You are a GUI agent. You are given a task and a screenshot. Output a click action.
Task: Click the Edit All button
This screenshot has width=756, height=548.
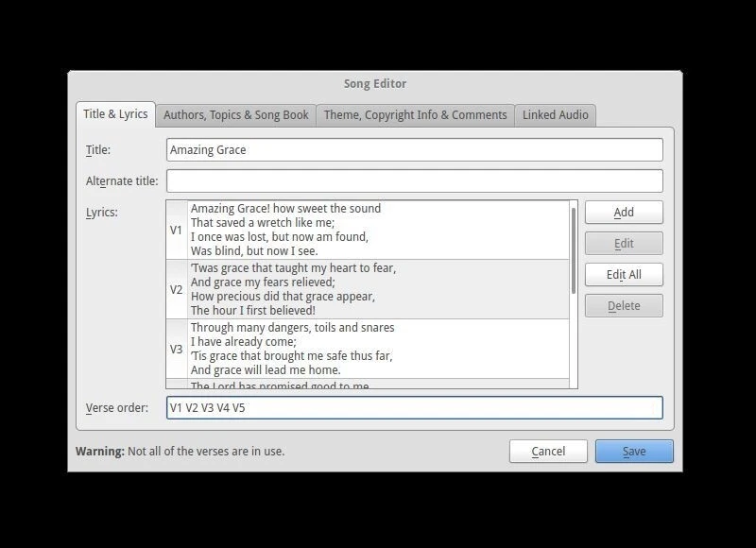pos(624,274)
